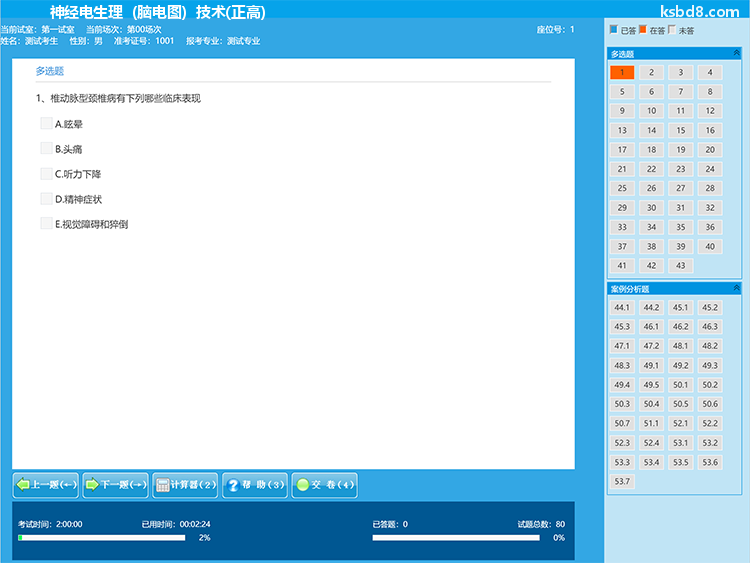Screen dimensions: 750x563
Task: Click the 考试时间: 2:00:00 readout
Action: point(50,524)
